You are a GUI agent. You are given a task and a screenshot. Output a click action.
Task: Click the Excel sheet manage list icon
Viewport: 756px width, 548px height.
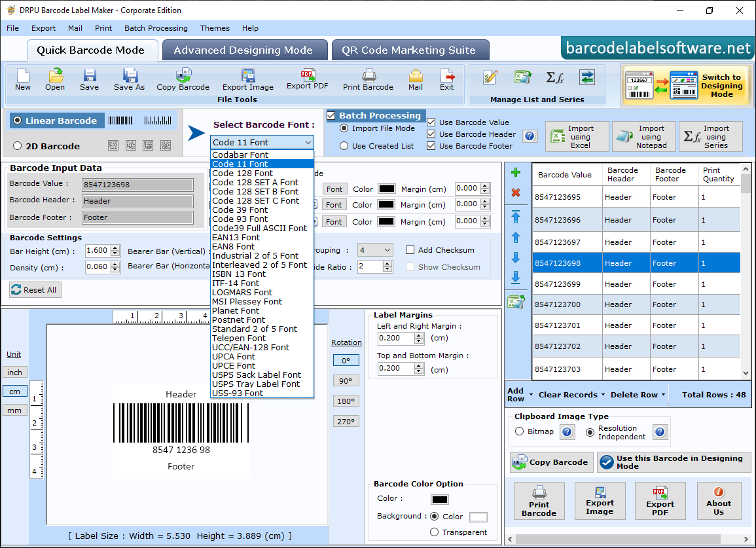click(x=522, y=77)
